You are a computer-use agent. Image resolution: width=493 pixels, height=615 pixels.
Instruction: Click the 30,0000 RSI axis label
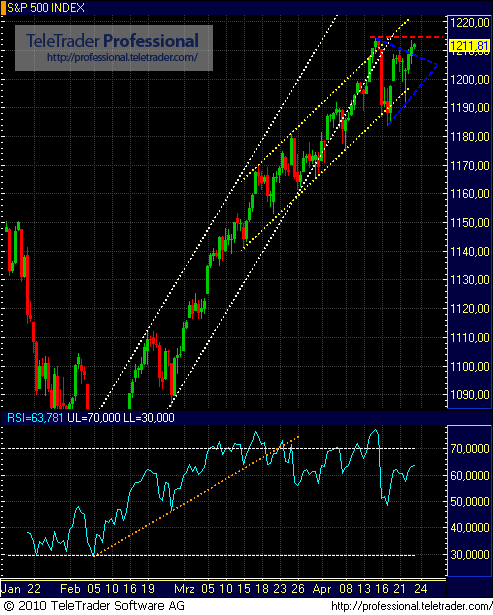[469, 555]
